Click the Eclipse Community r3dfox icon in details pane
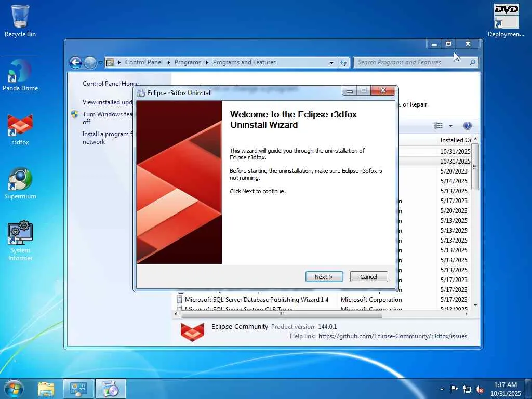This screenshot has width=532, height=399. coord(192,331)
